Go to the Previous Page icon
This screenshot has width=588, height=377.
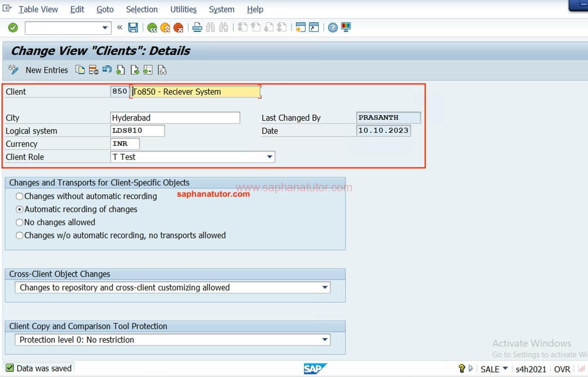click(x=256, y=28)
